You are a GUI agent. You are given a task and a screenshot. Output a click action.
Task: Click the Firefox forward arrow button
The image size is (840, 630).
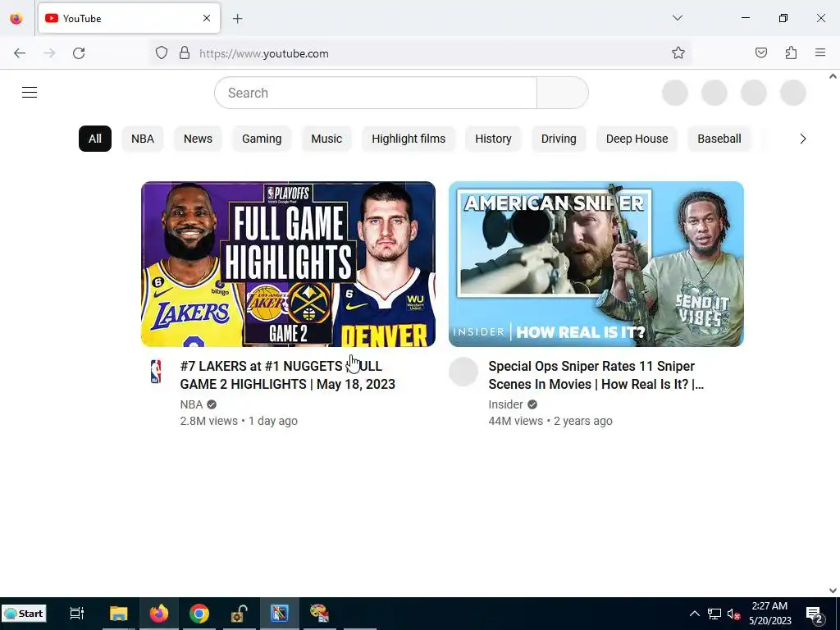click(x=49, y=53)
